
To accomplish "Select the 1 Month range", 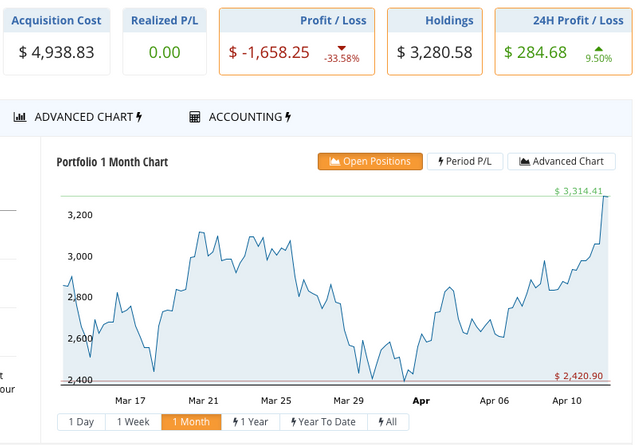I will click(191, 422).
